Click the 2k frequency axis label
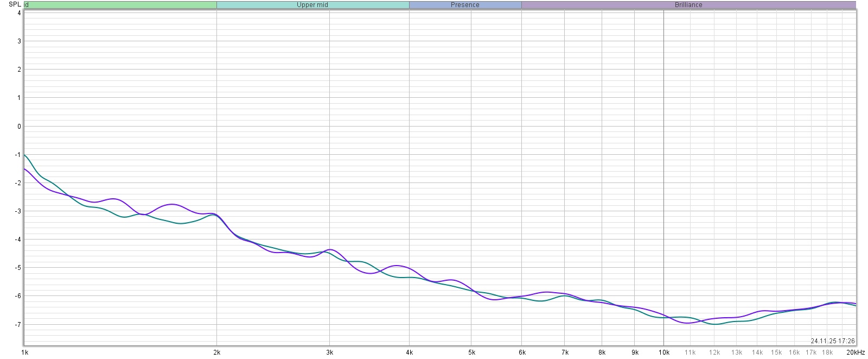The image size is (868, 359). [x=217, y=352]
